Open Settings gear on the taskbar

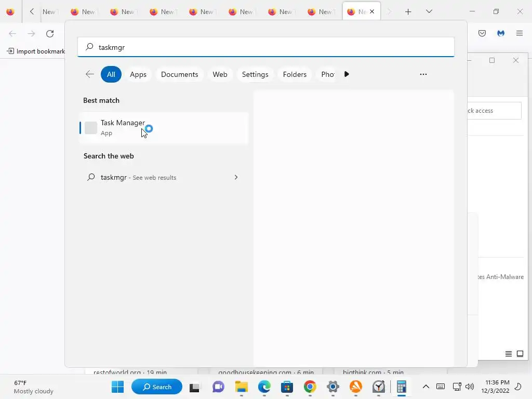click(333, 387)
